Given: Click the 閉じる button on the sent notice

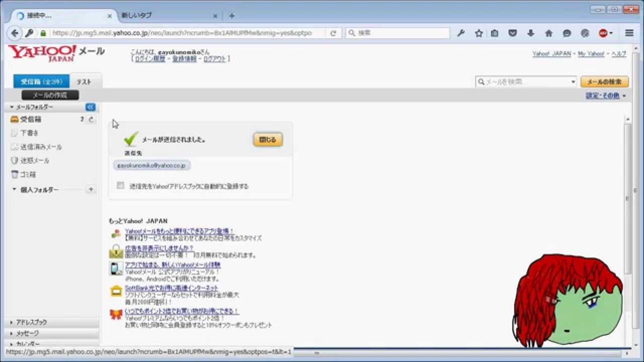Looking at the screenshot, I should tap(268, 140).
